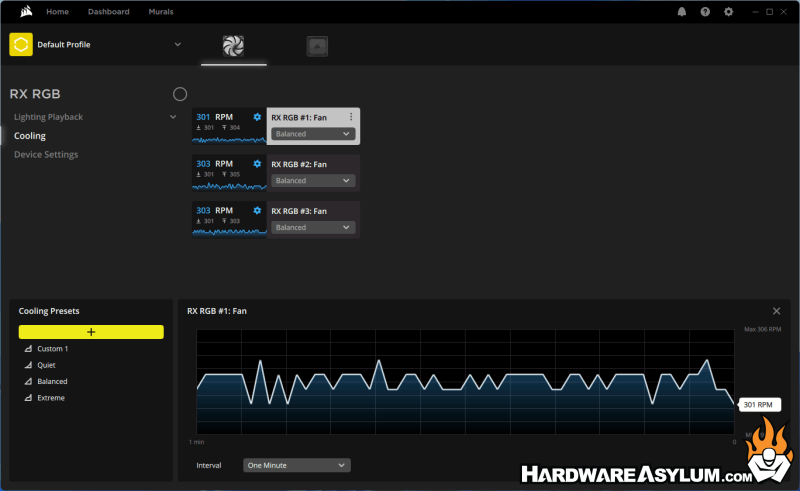Expand the Lighting Playback chevron

pyautogui.click(x=173, y=117)
